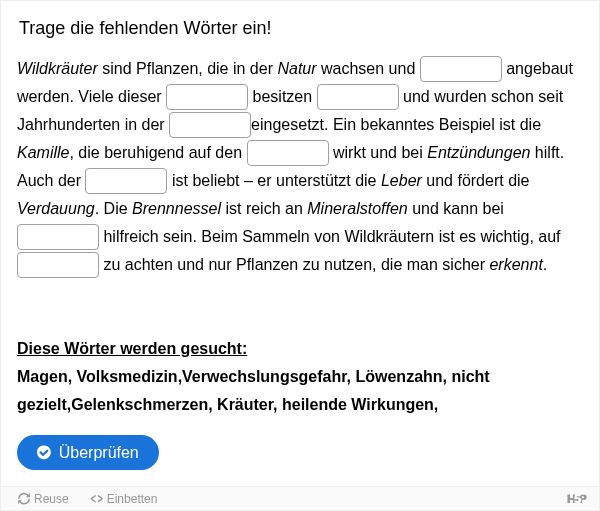Click the Reuse circular arrows icon
The image size is (600, 511).
(24, 499)
